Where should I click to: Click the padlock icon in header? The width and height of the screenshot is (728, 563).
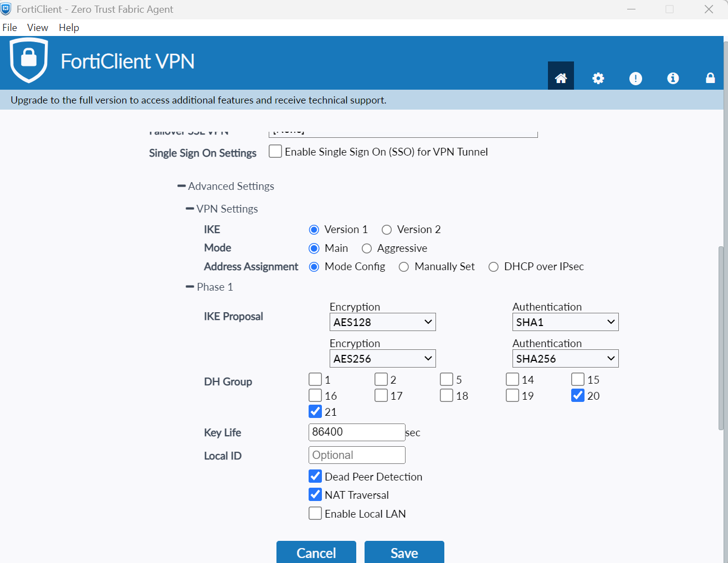coord(710,78)
